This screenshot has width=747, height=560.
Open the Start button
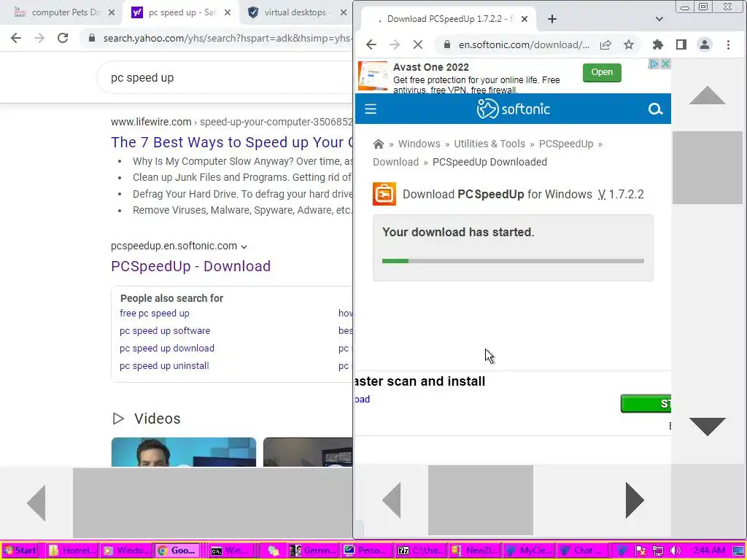(x=20, y=551)
